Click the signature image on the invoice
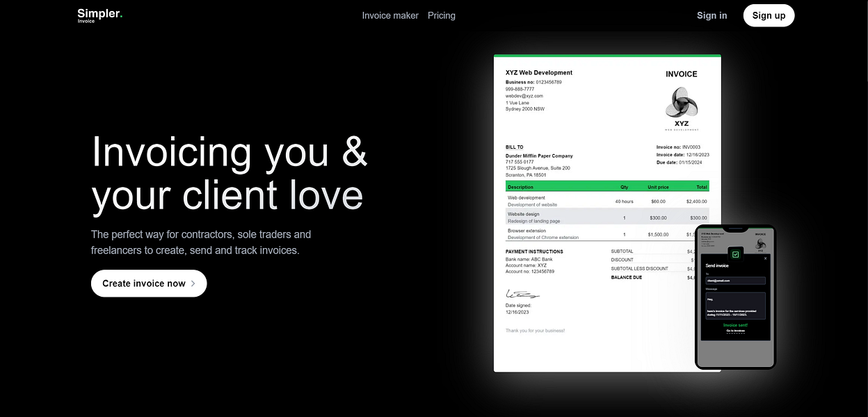This screenshot has height=417, width=868. 523,294
